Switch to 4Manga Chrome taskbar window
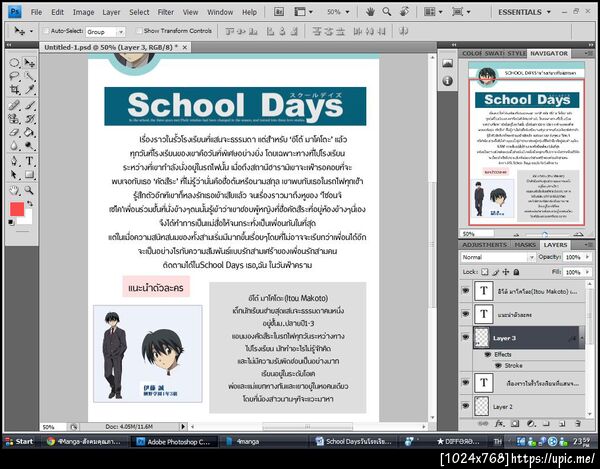 click(84, 441)
